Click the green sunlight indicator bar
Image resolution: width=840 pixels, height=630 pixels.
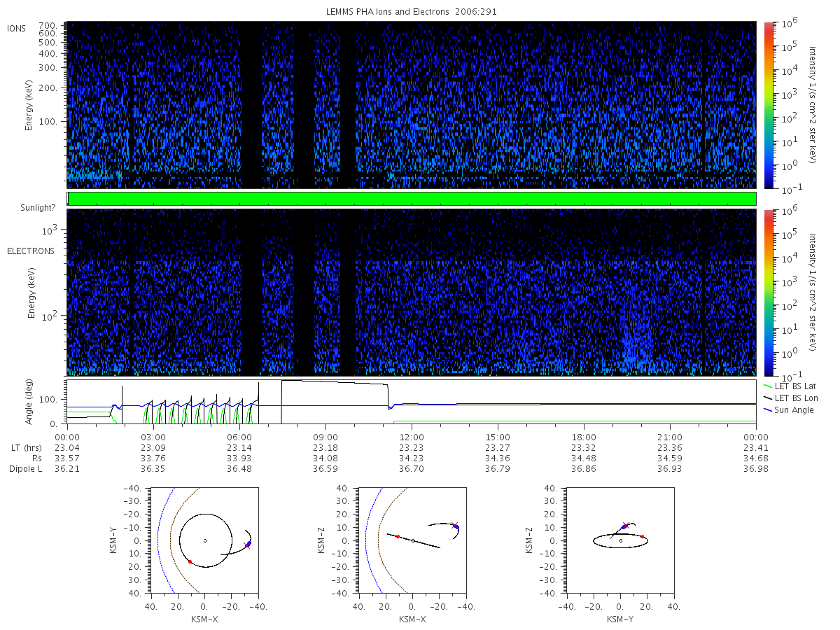coord(412,199)
